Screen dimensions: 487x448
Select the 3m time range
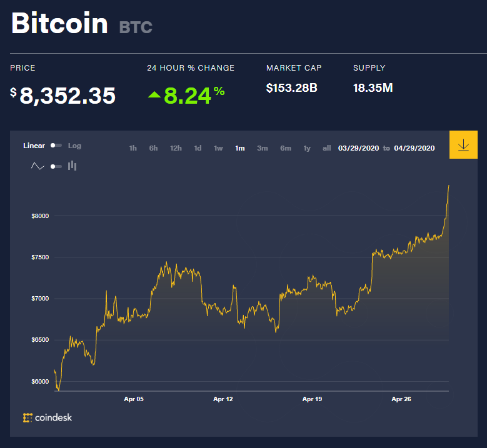263,148
